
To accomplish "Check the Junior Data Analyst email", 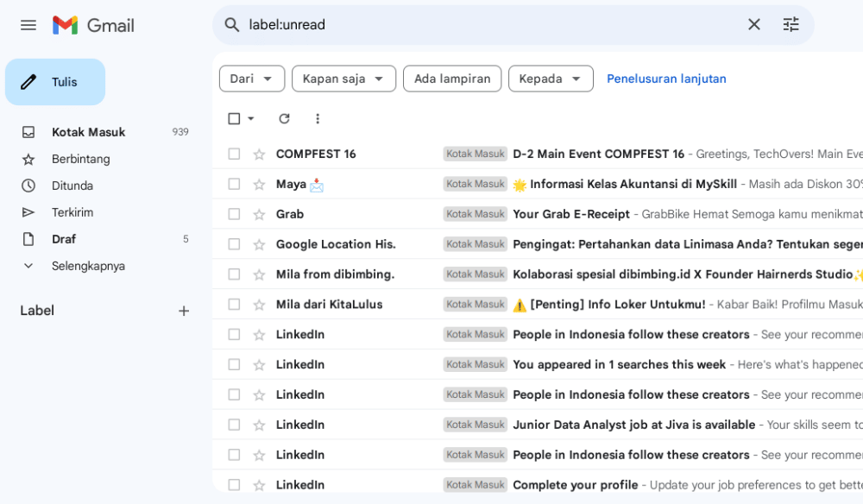I will [x=234, y=425].
